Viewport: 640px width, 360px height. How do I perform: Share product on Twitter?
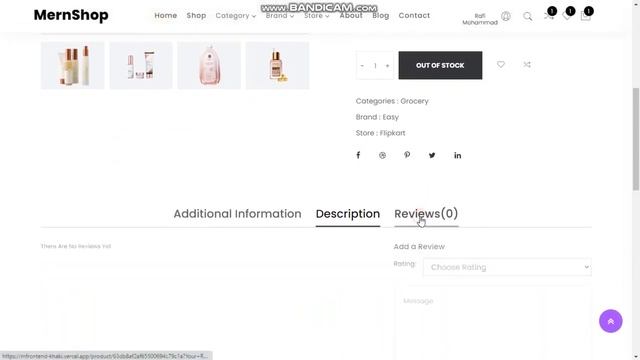pyautogui.click(x=432, y=156)
